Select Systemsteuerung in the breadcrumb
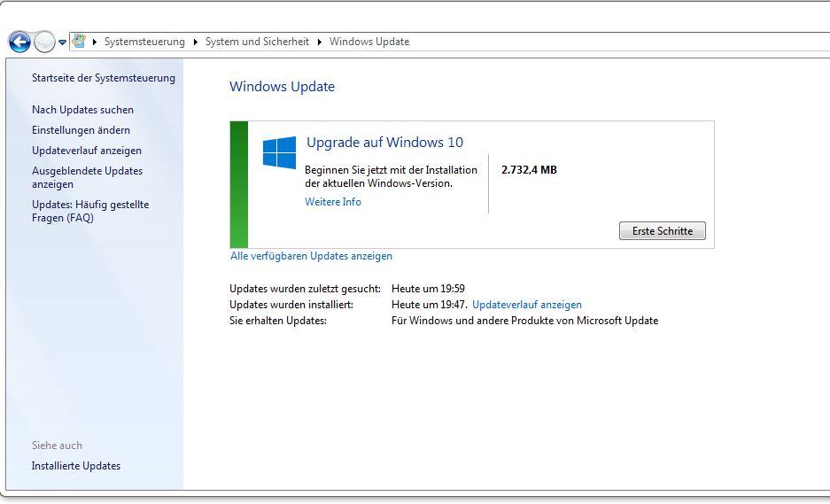830x504 pixels. [144, 42]
